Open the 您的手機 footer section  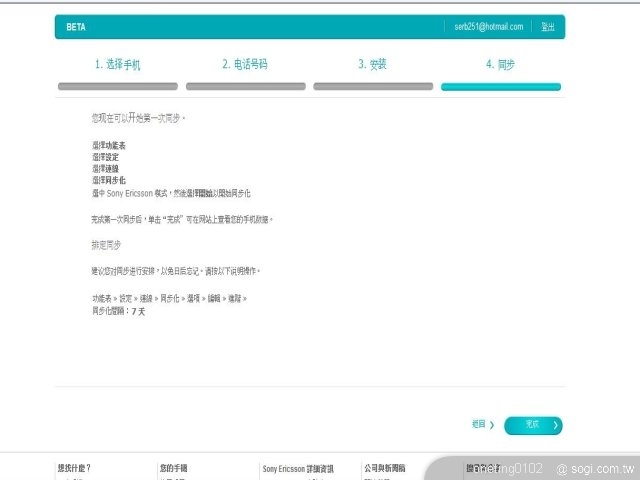(x=173, y=468)
